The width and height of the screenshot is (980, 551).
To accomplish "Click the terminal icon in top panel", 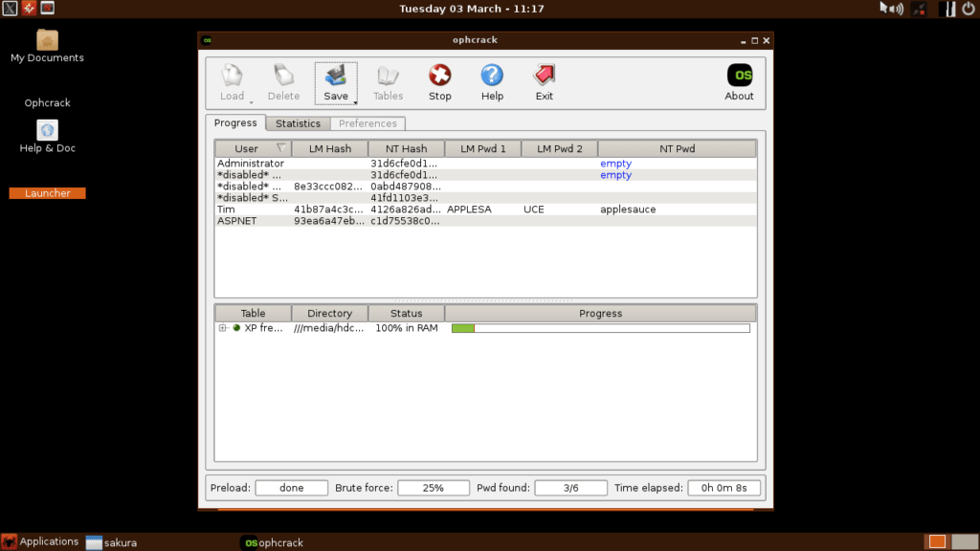I will pyautogui.click(x=48, y=8).
